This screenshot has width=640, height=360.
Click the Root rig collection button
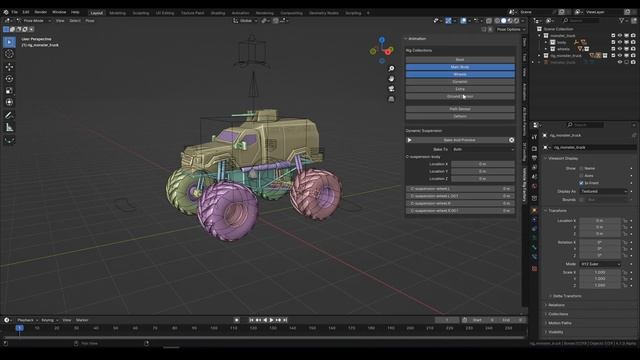click(460, 60)
